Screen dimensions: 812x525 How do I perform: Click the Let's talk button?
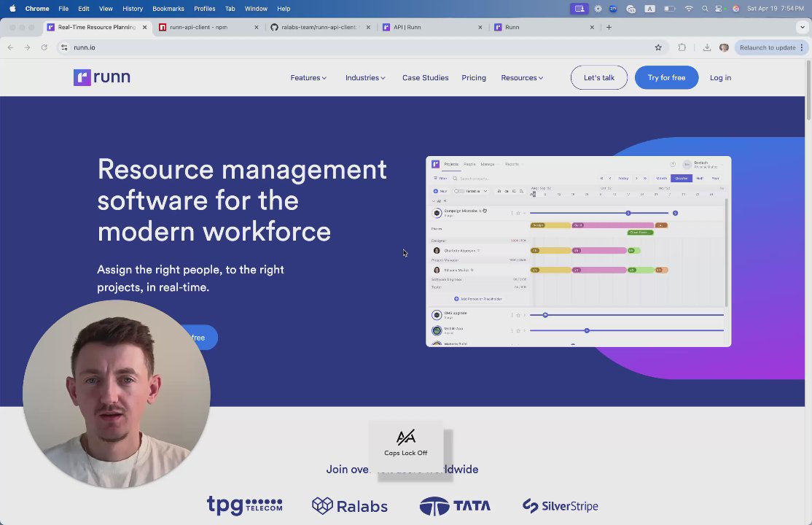[599, 78]
